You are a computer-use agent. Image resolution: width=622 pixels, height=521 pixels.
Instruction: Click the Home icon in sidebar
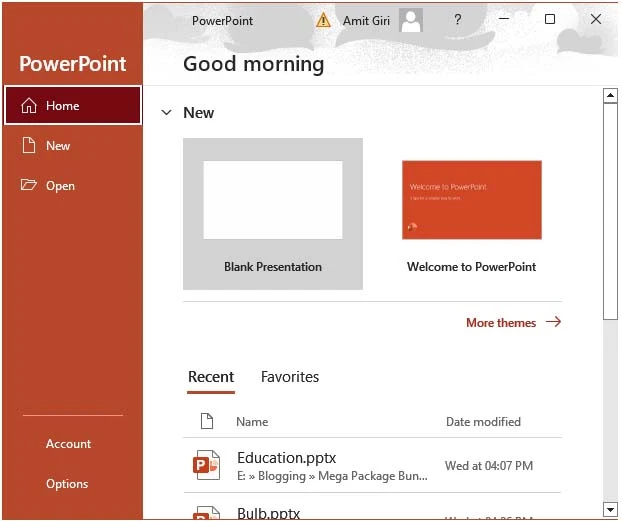pyautogui.click(x=29, y=106)
